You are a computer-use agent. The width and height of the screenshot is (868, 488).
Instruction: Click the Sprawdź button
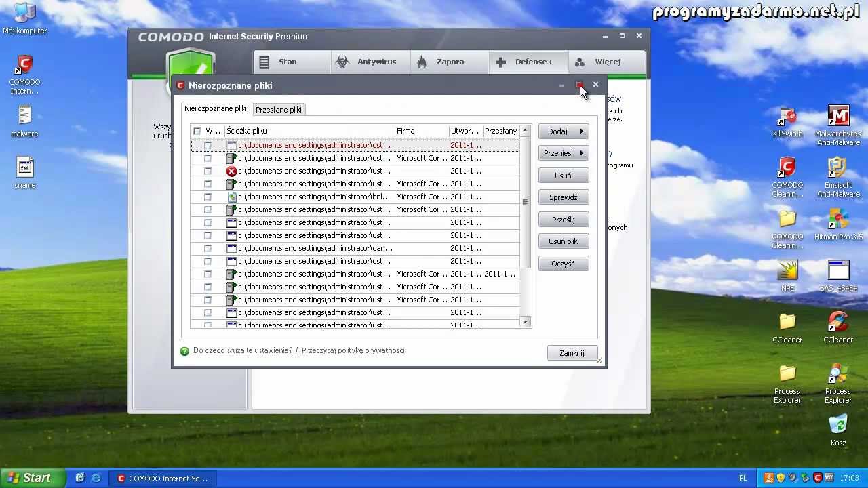point(564,197)
